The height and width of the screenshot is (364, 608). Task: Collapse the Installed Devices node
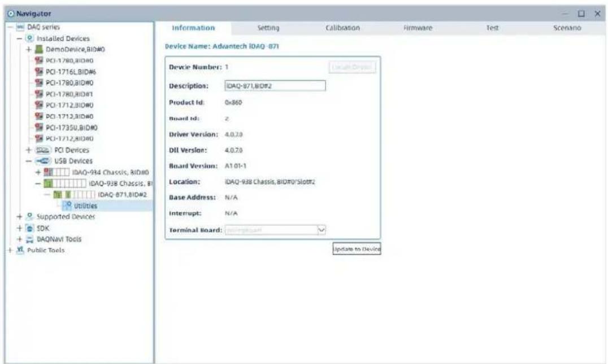click(19, 39)
